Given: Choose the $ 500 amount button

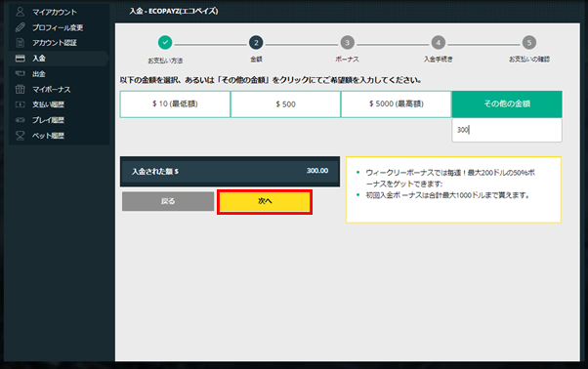Looking at the screenshot, I should [286, 104].
